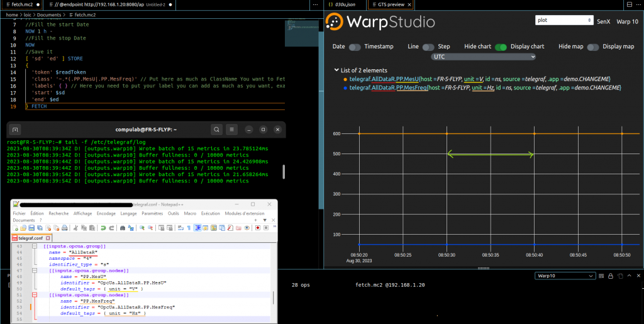Screen dimensions: 644x324
Task: Click the Redo arrow in Notepad++ toolbar
Action: coord(112,228)
